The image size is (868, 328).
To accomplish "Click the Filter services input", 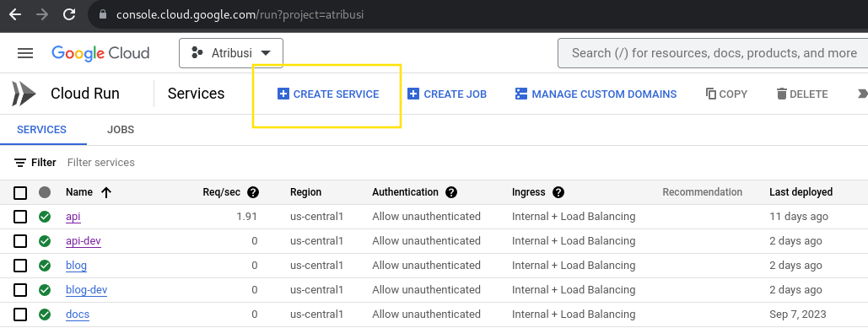I will pos(100,163).
